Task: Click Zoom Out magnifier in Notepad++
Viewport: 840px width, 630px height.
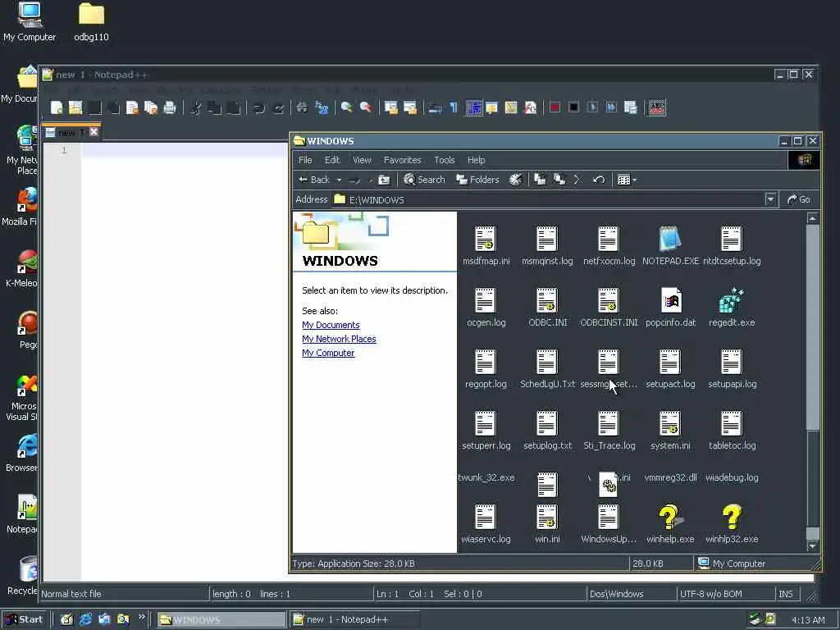Action: coord(365,107)
